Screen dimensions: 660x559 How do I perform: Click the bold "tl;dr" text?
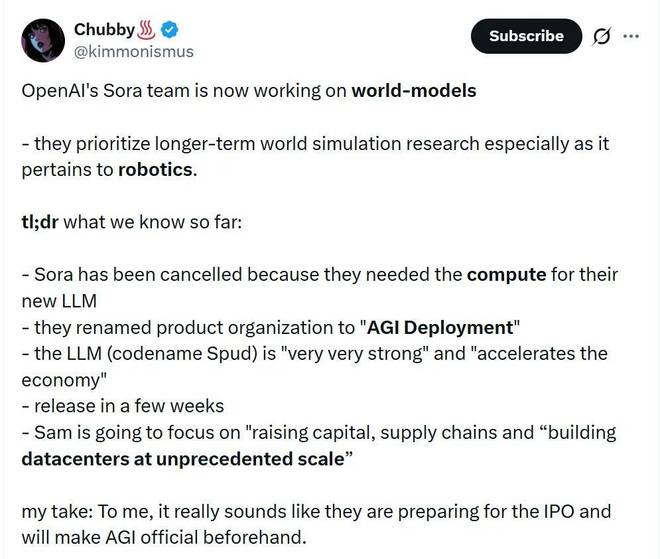[x=39, y=222]
